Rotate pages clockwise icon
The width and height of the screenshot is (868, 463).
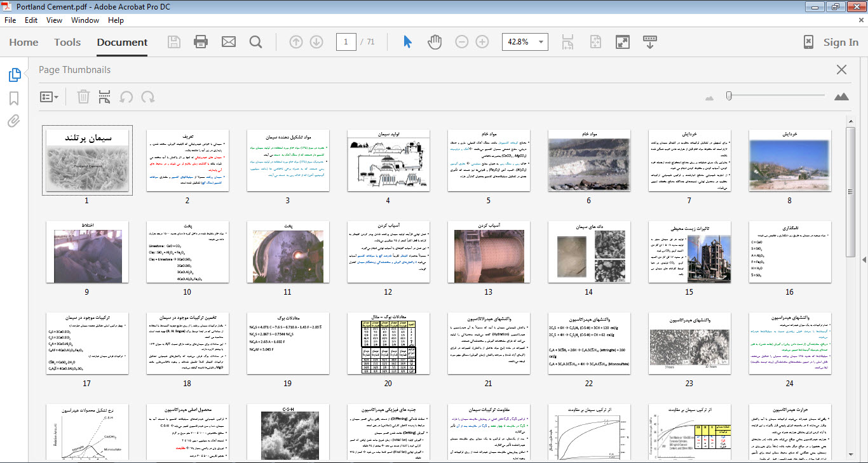pyautogui.click(x=148, y=97)
